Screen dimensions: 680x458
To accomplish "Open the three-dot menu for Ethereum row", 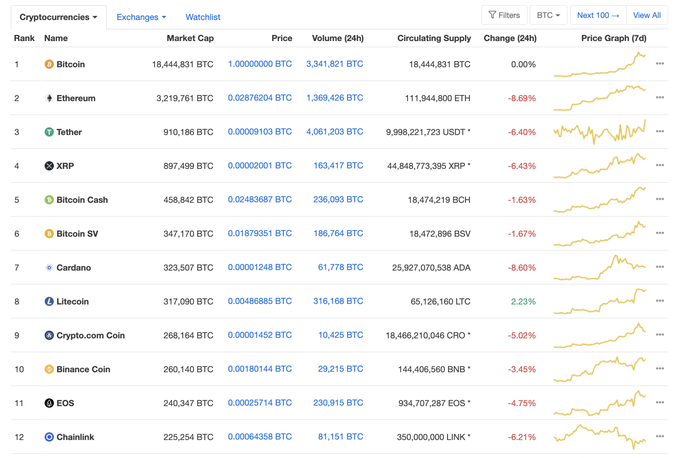I will coord(660,98).
